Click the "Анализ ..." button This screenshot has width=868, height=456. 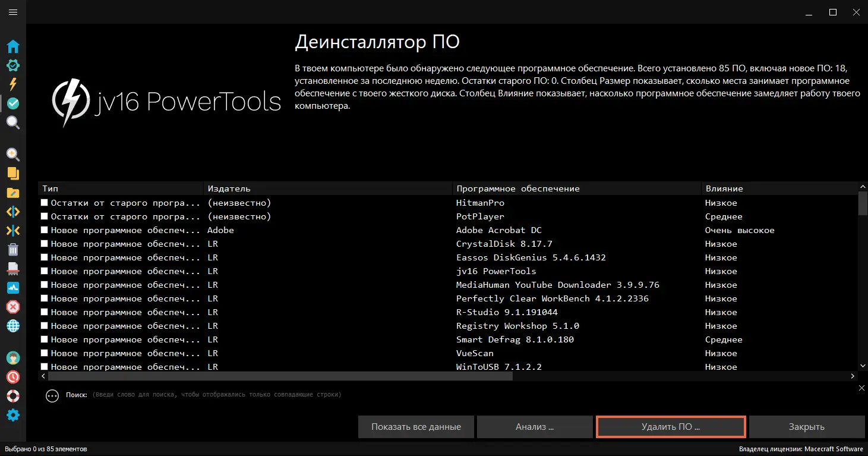coord(535,427)
